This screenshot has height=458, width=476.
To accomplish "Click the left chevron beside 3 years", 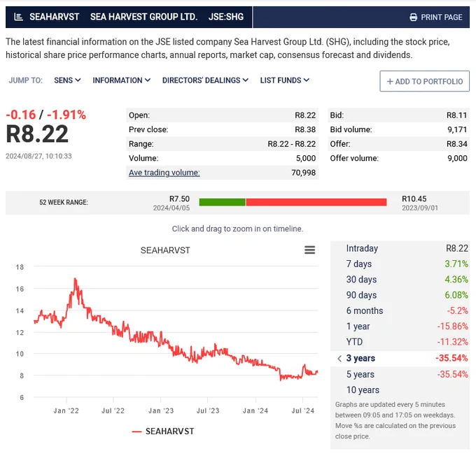I will tap(339, 359).
